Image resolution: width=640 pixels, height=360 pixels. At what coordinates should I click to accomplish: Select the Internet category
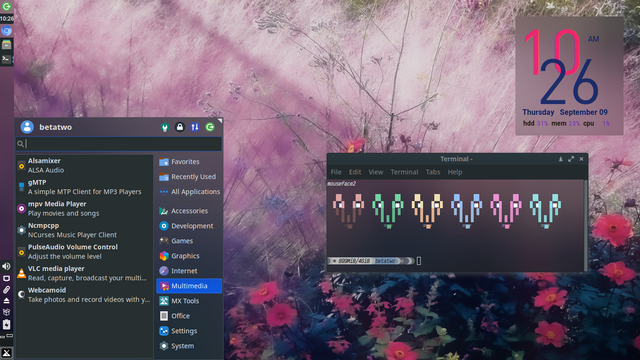tap(189, 271)
